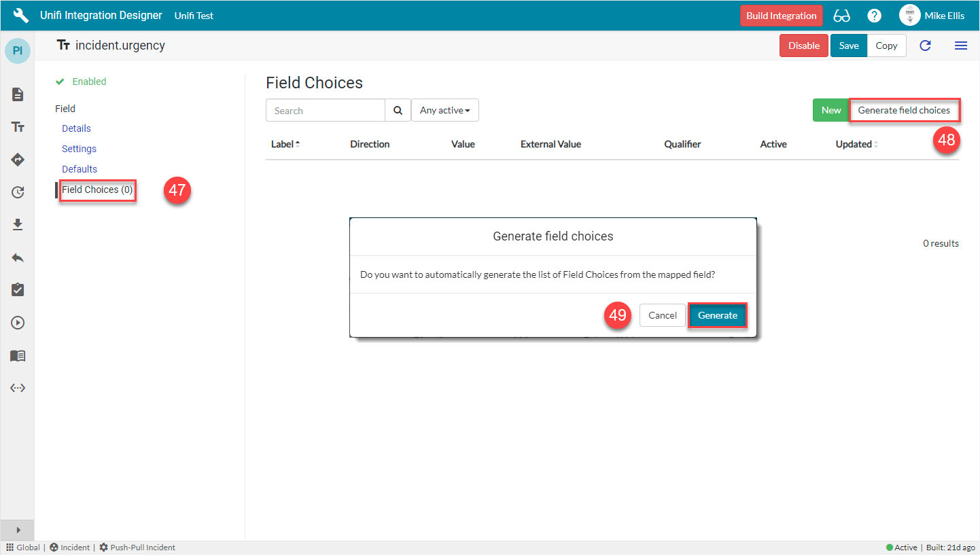
Task: Click the glasses icon in header
Action: (841, 16)
